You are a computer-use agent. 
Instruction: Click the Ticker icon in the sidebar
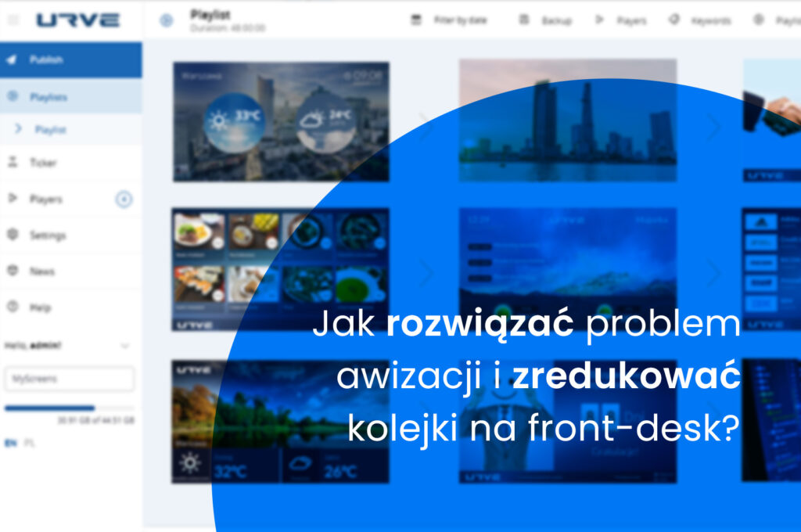[12, 163]
